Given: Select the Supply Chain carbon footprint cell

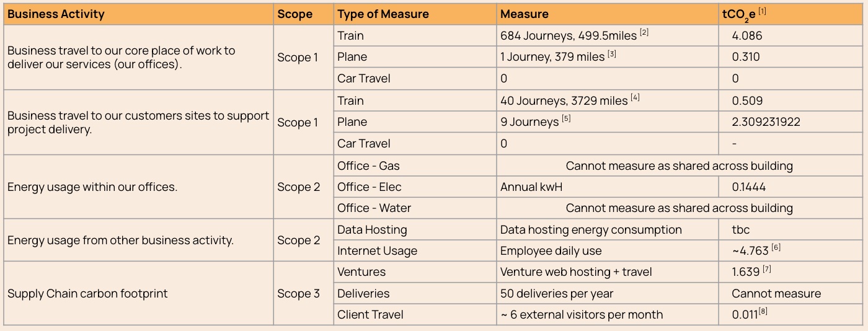Looking at the screenshot, I should 87,294.
